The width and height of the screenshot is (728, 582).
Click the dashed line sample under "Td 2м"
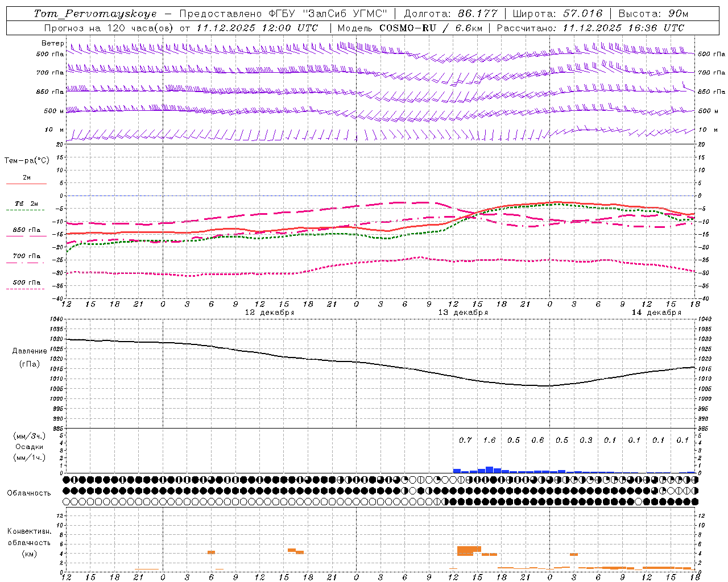coord(25,210)
